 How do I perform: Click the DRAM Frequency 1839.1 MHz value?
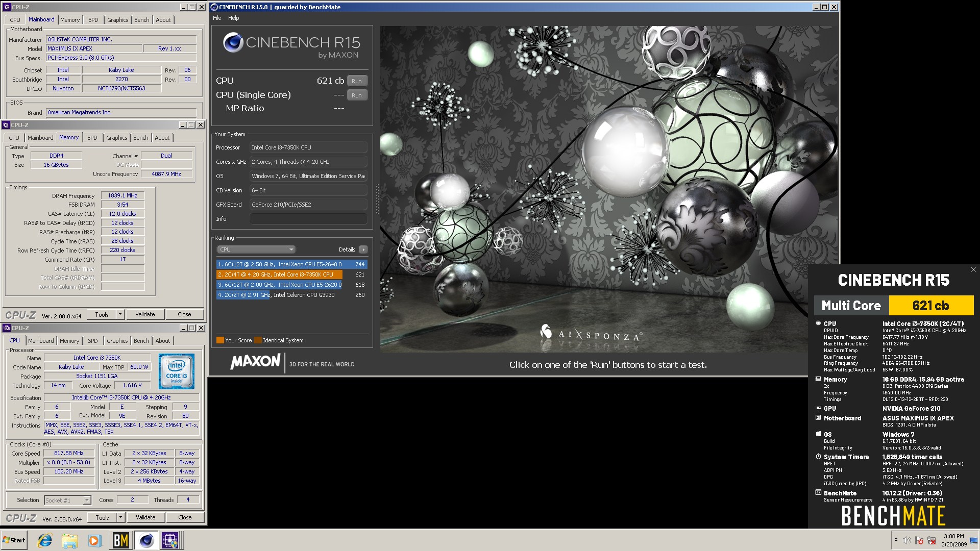point(122,196)
